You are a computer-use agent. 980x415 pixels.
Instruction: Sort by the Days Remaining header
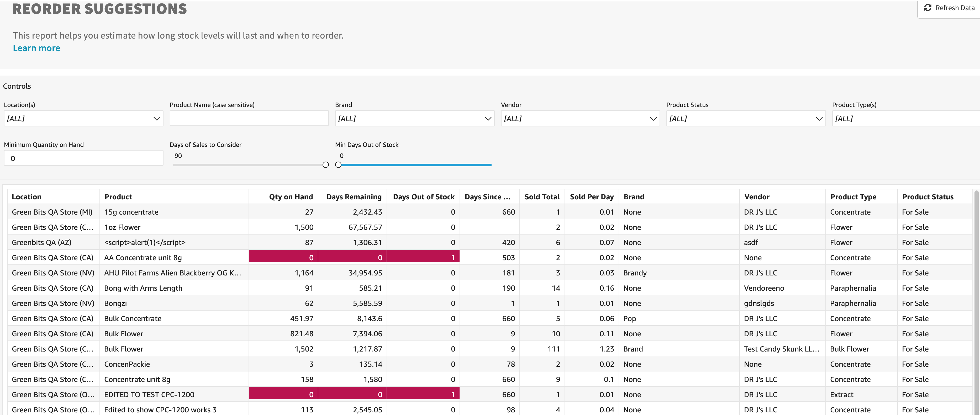tap(352, 197)
